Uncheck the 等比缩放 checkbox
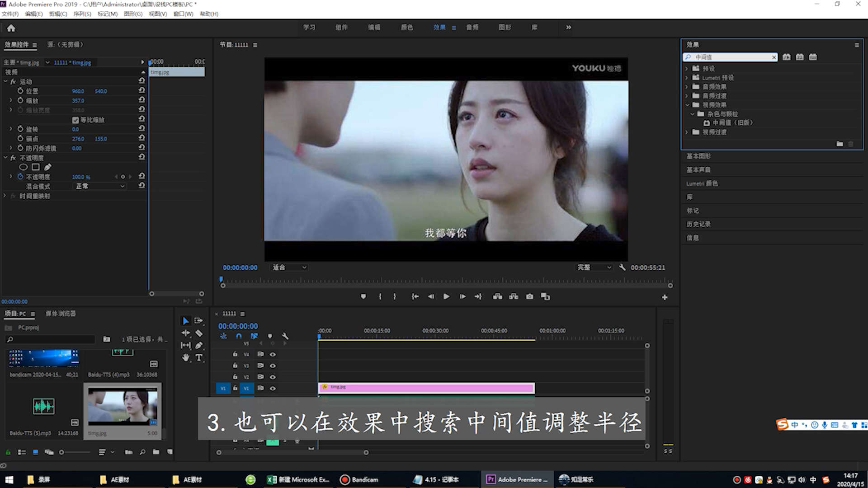Viewport: 868px width, 488px height. coord(75,120)
